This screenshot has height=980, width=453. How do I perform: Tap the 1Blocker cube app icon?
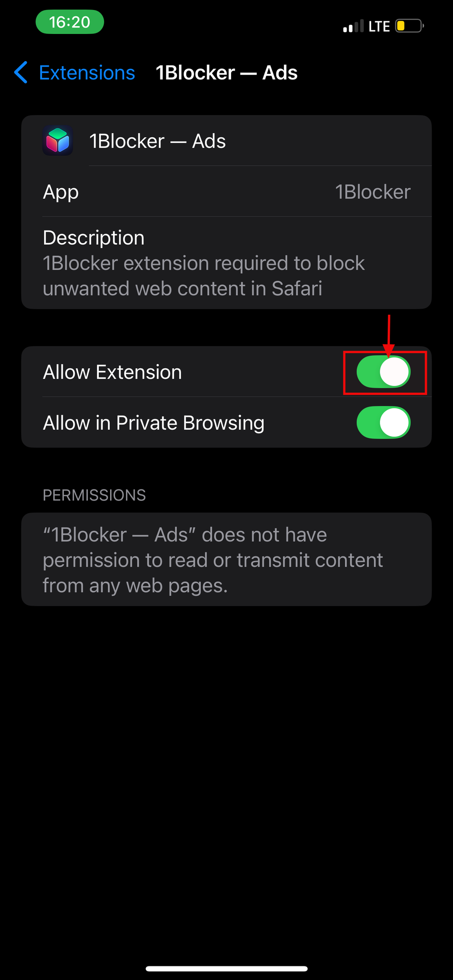click(x=58, y=140)
